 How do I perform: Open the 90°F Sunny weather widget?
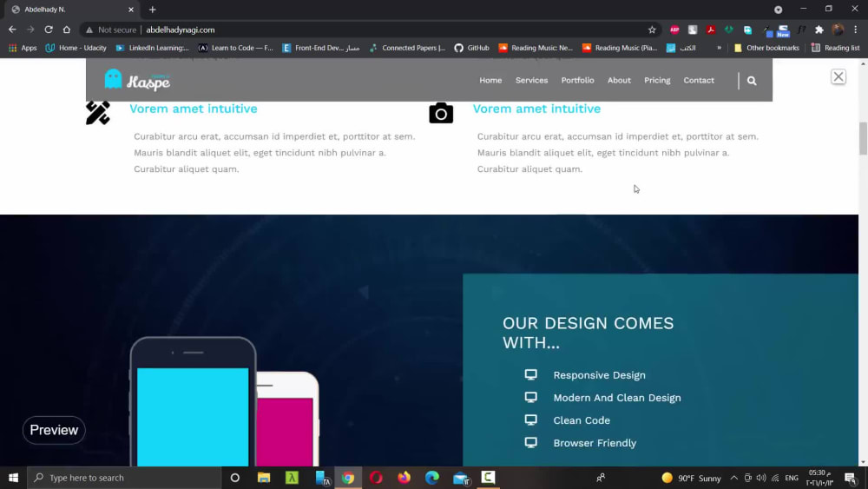(x=692, y=478)
